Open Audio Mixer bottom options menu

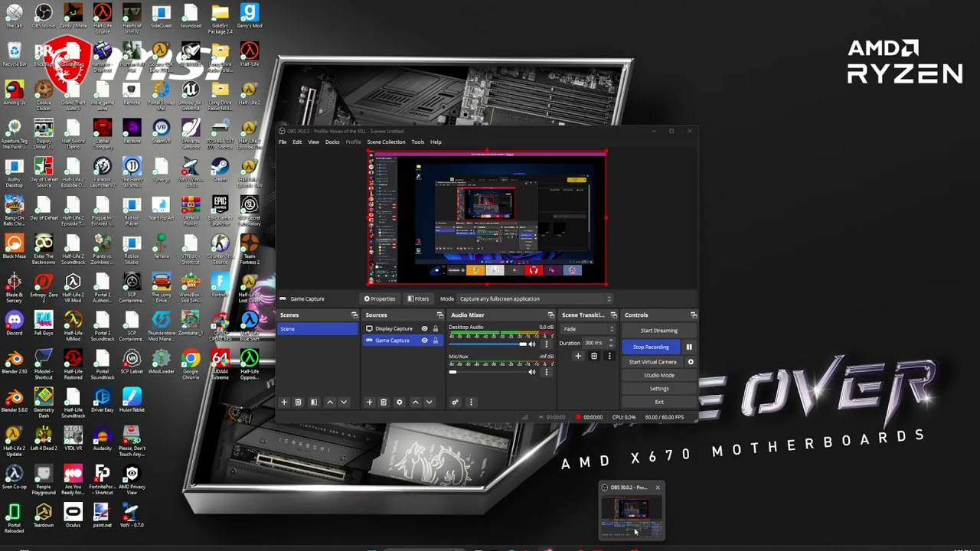click(x=471, y=403)
